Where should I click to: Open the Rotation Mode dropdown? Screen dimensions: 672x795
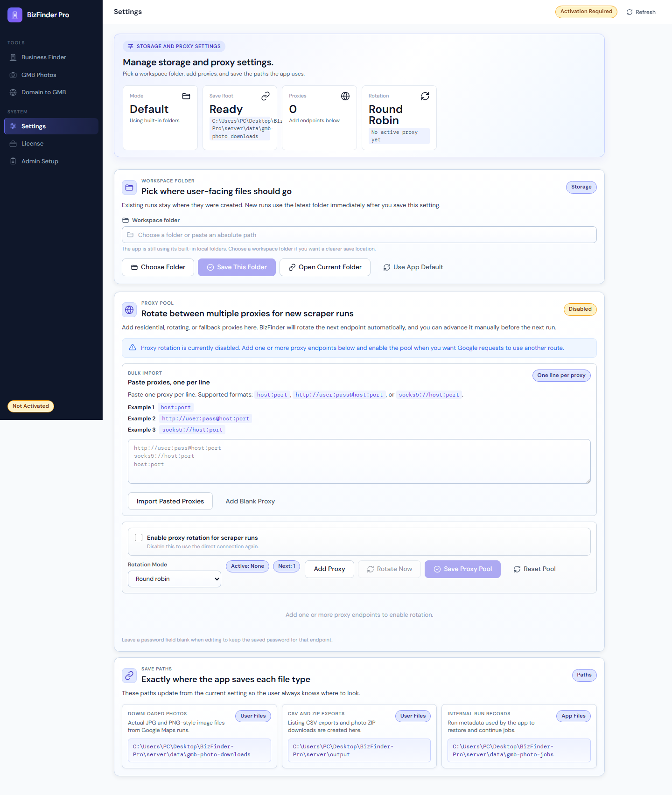(x=174, y=579)
